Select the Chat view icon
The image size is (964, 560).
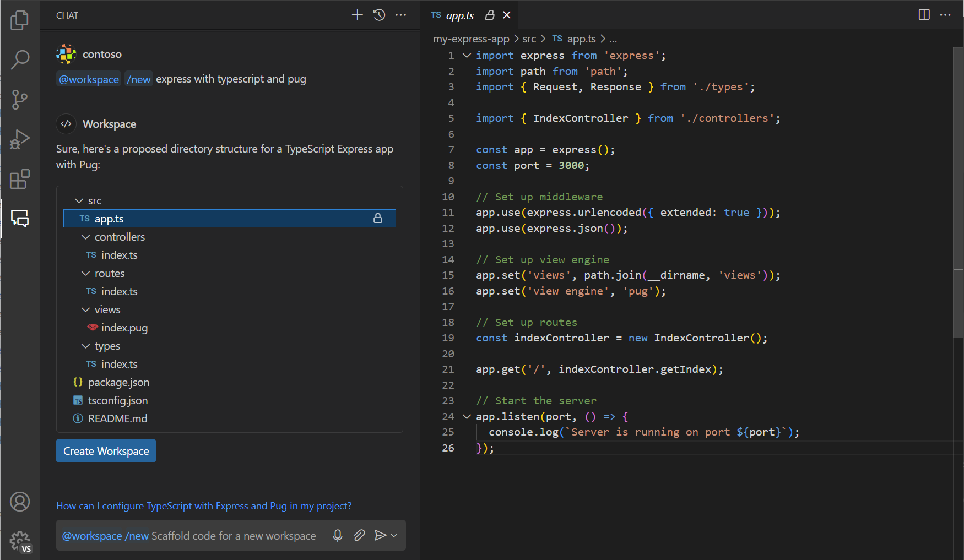(20, 219)
